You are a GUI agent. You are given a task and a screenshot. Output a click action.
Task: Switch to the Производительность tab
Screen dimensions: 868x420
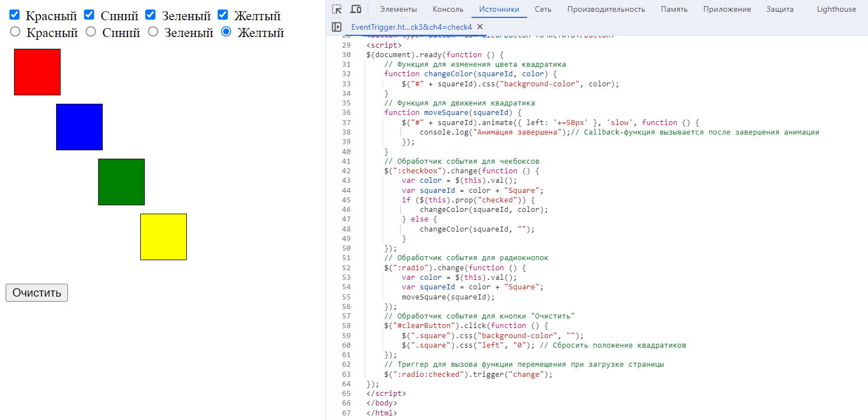click(x=606, y=9)
